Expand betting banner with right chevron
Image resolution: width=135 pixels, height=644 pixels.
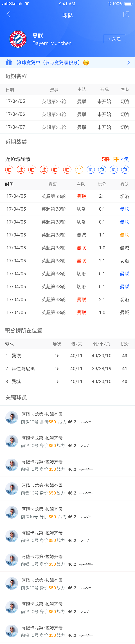point(129,63)
